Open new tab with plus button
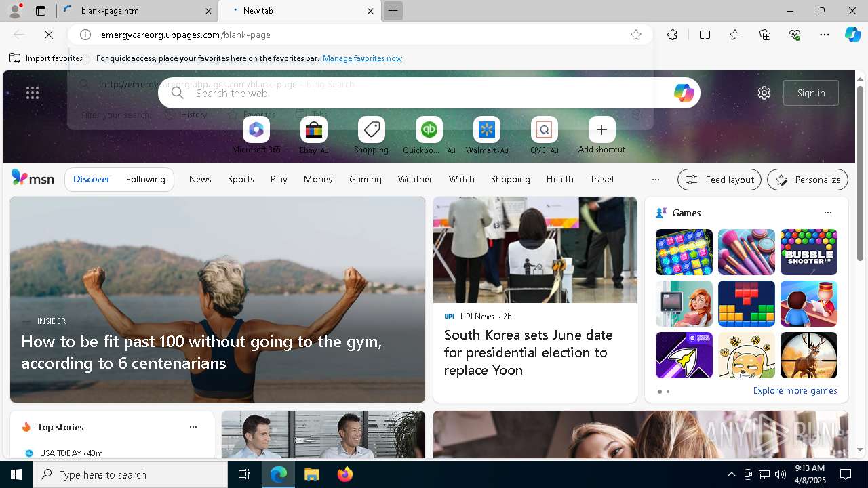868x488 pixels. click(393, 11)
